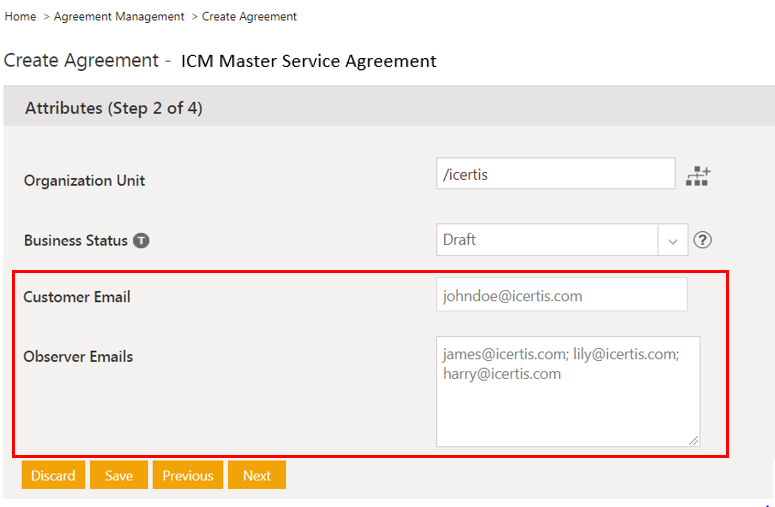Click the help question mark icon

[x=703, y=240]
